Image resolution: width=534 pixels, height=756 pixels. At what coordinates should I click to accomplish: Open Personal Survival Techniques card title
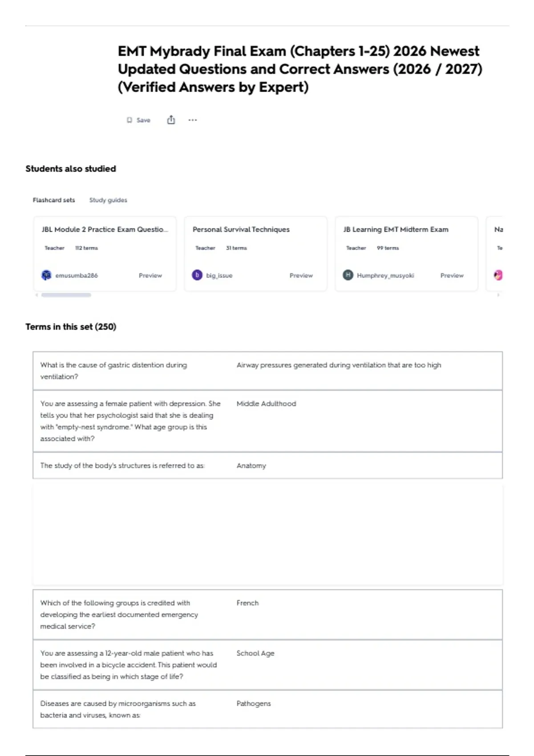coord(241,229)
